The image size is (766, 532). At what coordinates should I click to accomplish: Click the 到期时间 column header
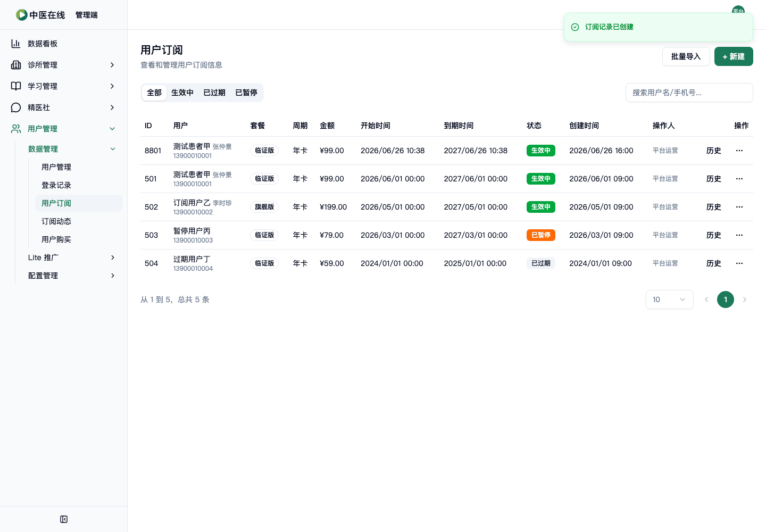[459, 126]
